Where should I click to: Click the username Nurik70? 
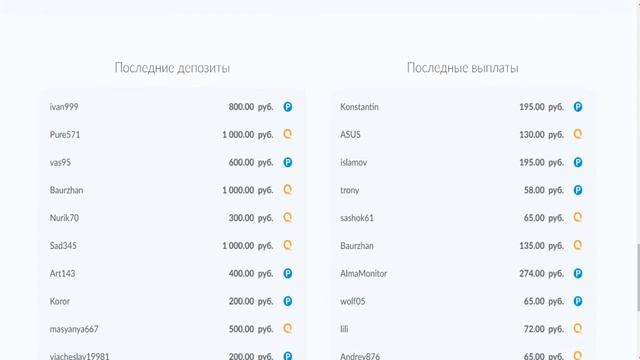[64, 218]
